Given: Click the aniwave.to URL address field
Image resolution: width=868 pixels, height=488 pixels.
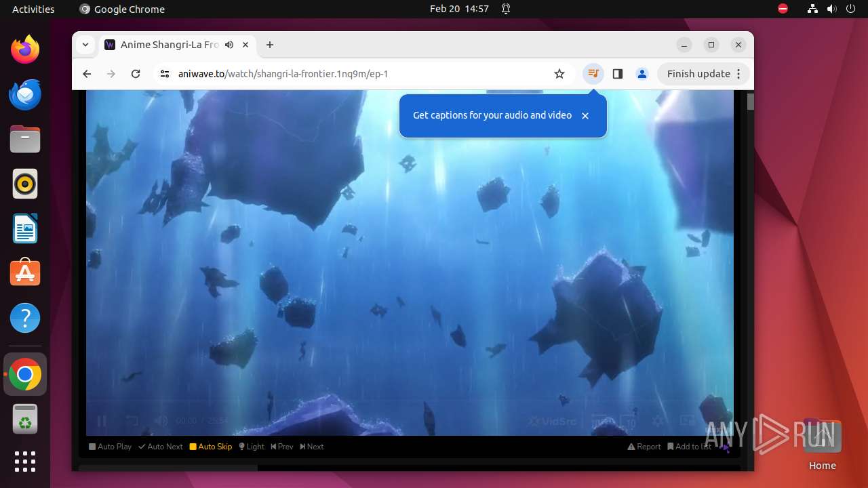Looking at the screenshot, I should pyautogui.click(x=362, y=74).
